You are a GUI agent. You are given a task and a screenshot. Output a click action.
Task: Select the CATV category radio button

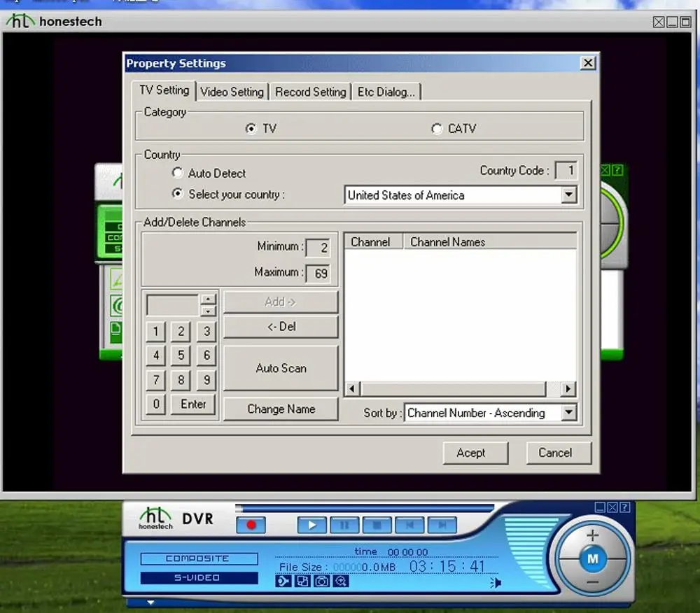click(x=437, y=129)
